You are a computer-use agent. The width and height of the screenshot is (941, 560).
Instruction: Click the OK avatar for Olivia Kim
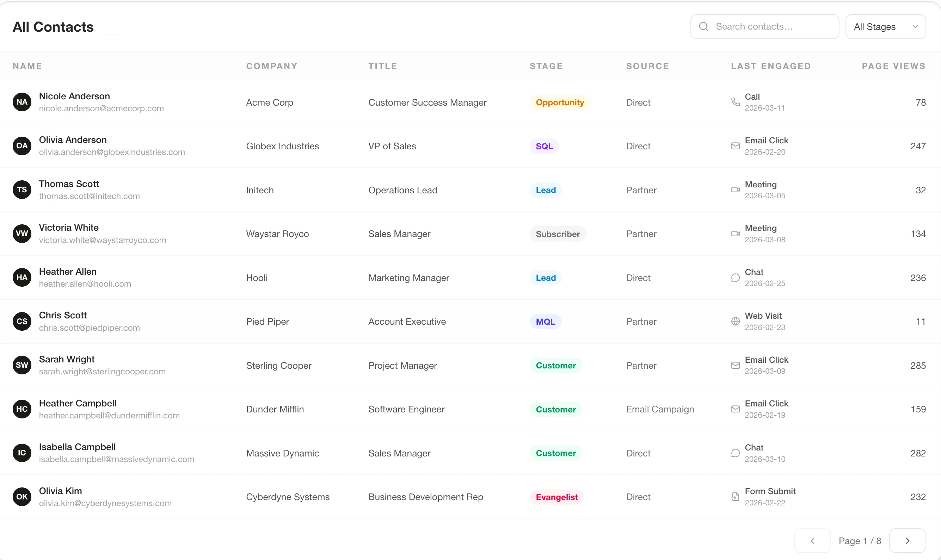click(x=22, y=497)
